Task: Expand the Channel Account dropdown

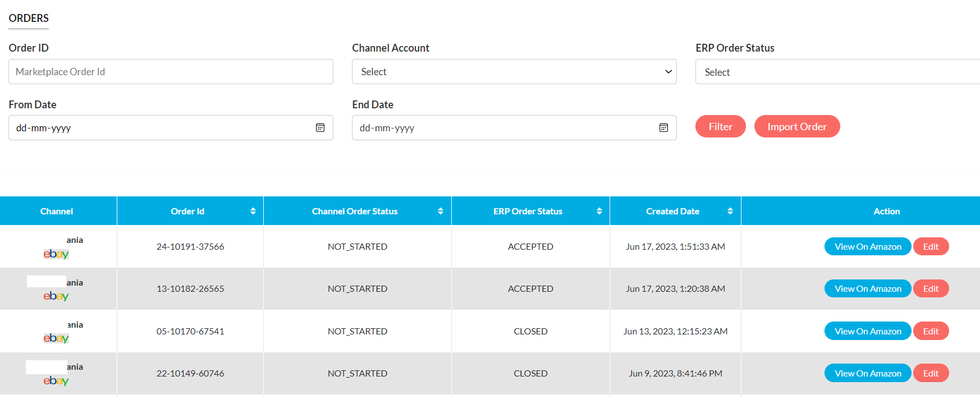Action: (x=514, y=72)
